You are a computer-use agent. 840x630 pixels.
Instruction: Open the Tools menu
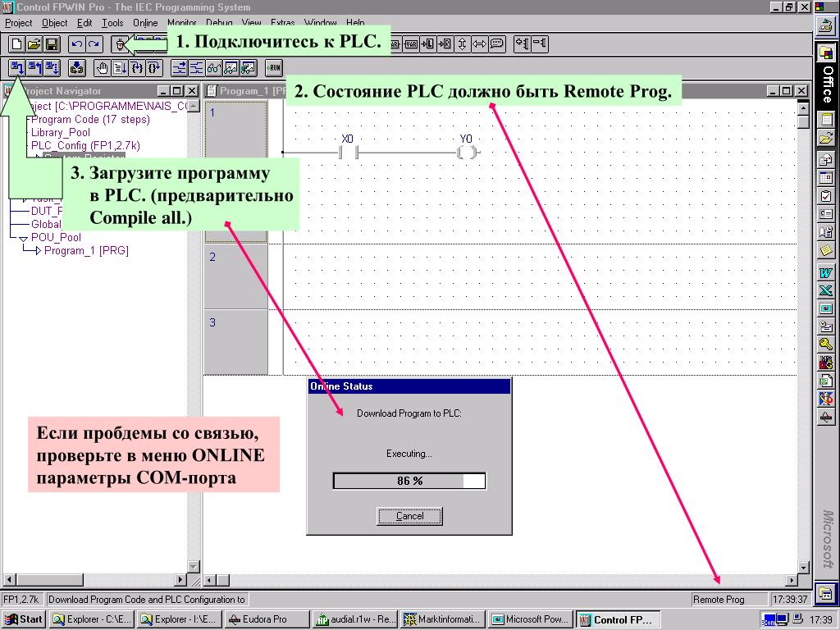coord(112,23)
